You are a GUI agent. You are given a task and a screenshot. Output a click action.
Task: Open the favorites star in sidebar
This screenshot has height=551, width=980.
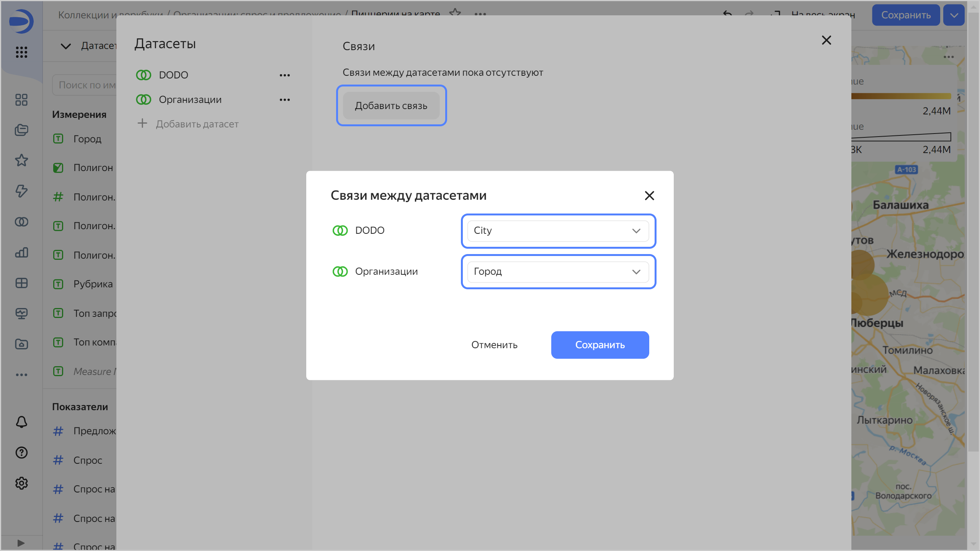tap(21, 160)
